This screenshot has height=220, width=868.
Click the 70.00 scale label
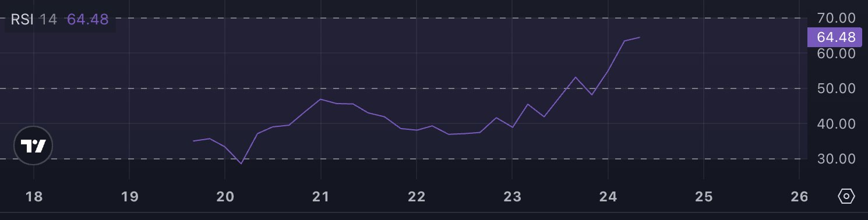(x=836, y=18)
